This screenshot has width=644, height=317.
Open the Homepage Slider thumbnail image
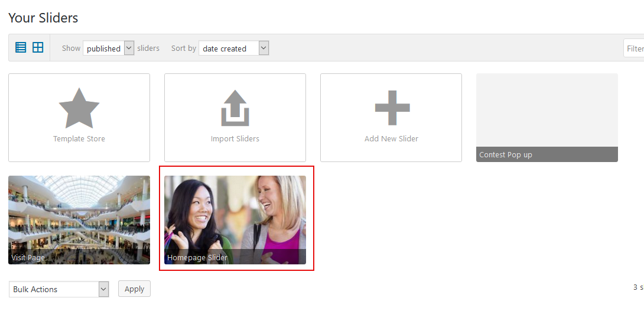click(235, 213)
